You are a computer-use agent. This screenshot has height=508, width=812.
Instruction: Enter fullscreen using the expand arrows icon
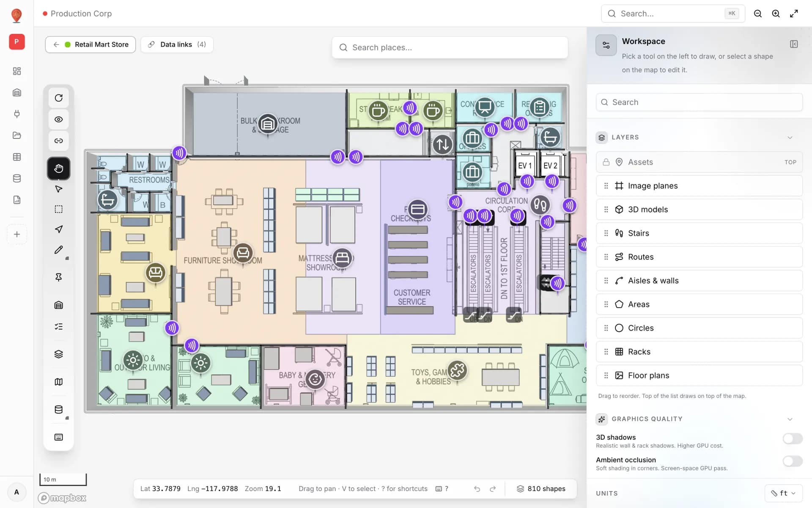coord(794,14)
